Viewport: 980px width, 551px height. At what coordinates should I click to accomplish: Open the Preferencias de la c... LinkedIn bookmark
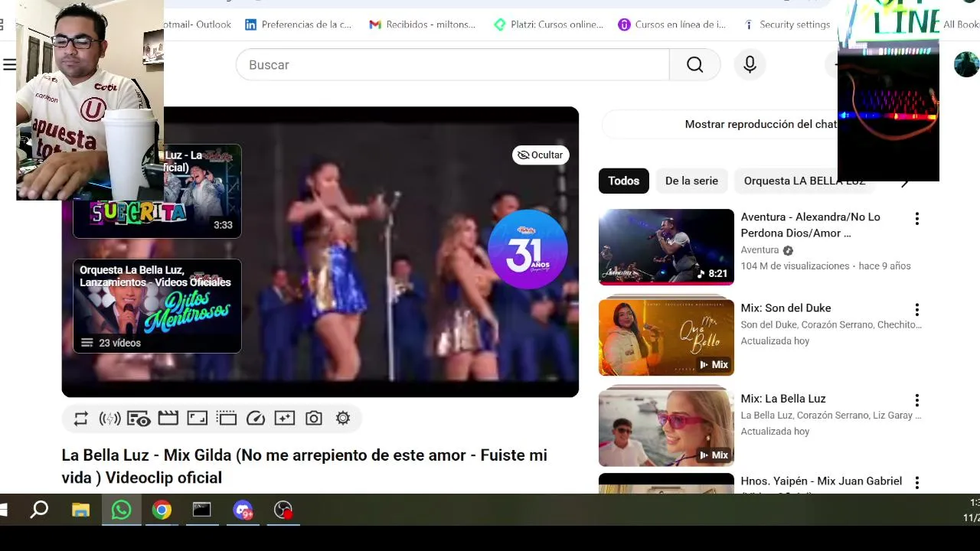(x=298, y=24)
